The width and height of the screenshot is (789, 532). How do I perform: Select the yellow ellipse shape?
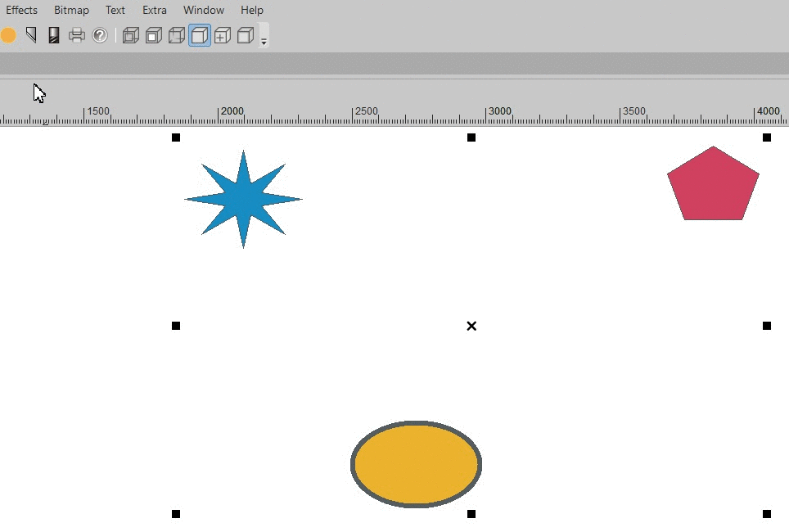click(416, 464)
